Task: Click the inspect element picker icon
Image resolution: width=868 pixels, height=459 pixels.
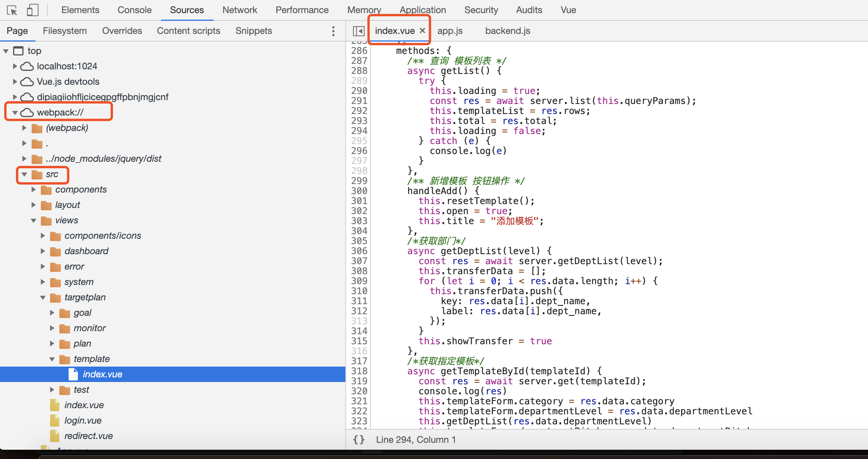Action: (x=12, y=10)
